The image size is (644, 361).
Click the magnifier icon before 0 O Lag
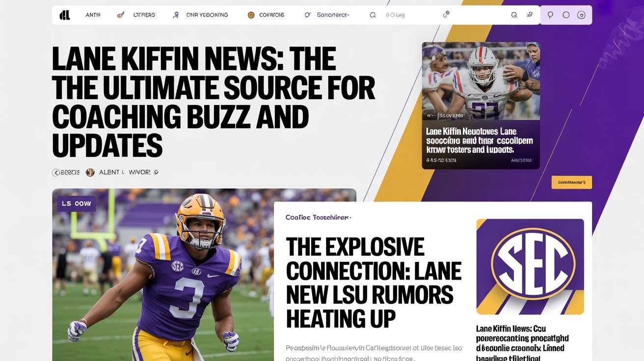(373, 15)
